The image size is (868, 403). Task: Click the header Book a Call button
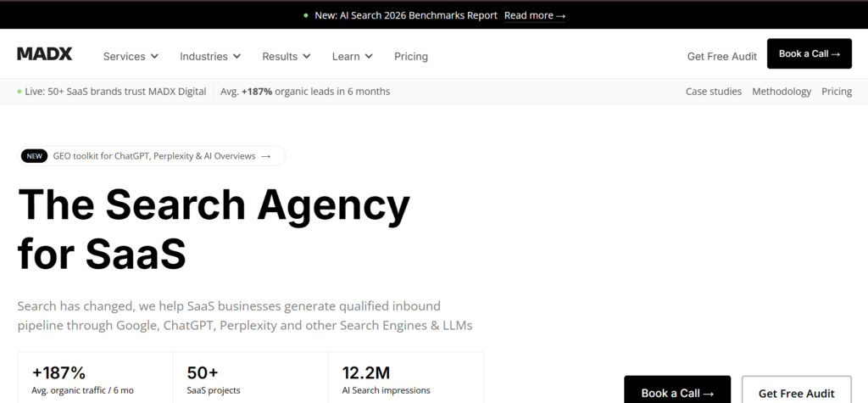(x=810, y=53)
